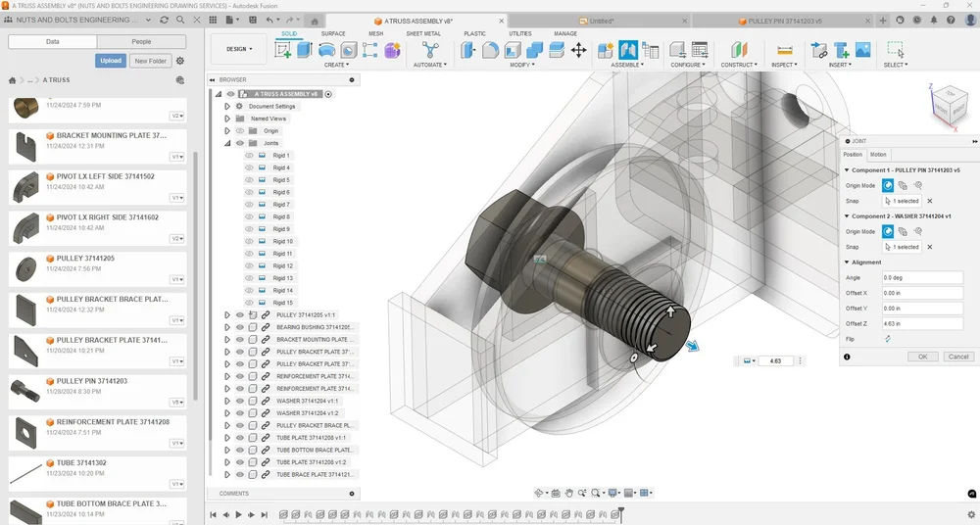Toggle visibility of Rigid 1 joint
Viewport: 980px width, 525px height.
(x=249, y=156)
